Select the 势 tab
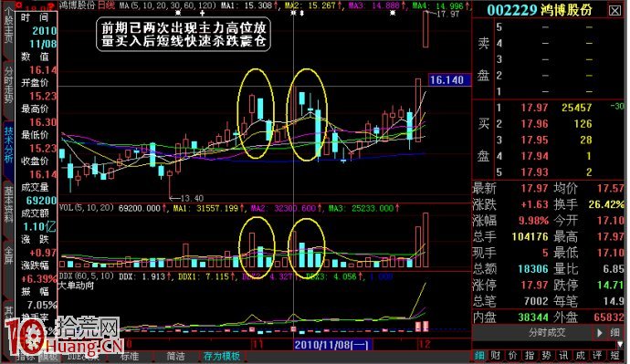Screen dimensions: 630x364 (546, 355)
